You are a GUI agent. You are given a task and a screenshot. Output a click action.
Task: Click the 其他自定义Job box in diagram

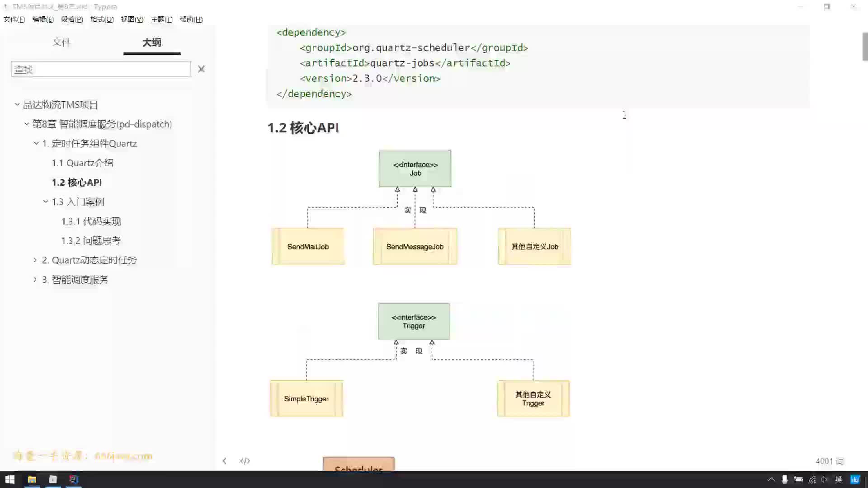click(534, 246)
